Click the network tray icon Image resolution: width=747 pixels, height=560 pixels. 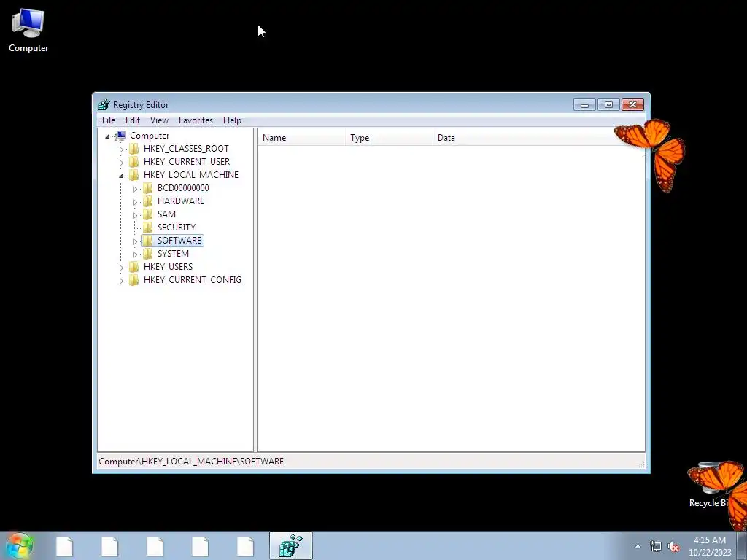[x=656, y=547]
